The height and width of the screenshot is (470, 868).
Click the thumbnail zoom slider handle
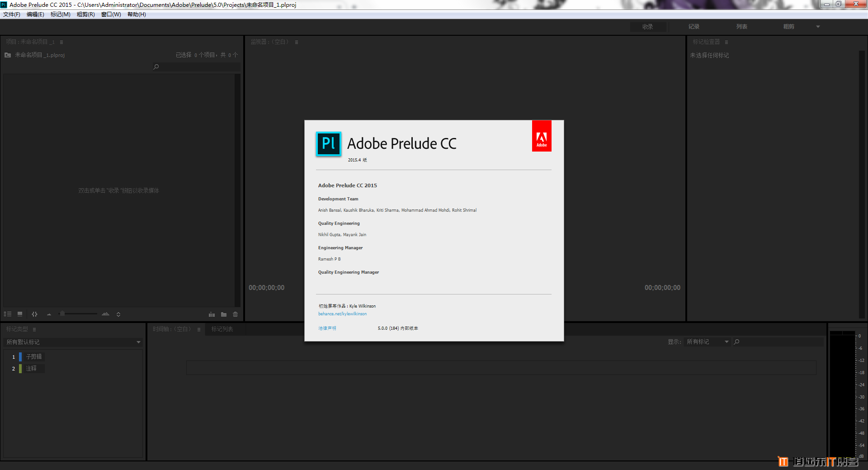point(62,313)
